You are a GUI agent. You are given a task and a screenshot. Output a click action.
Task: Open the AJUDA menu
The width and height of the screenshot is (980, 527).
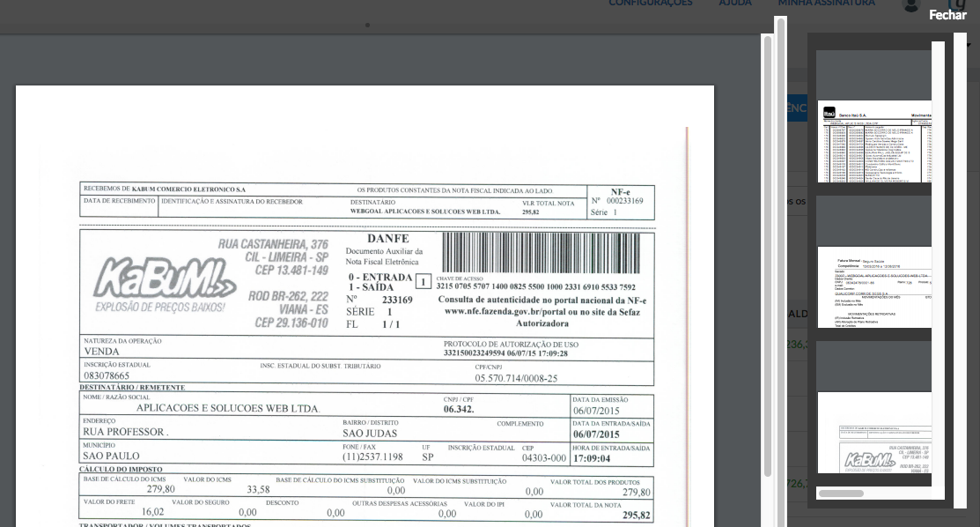tap(735, 4)
